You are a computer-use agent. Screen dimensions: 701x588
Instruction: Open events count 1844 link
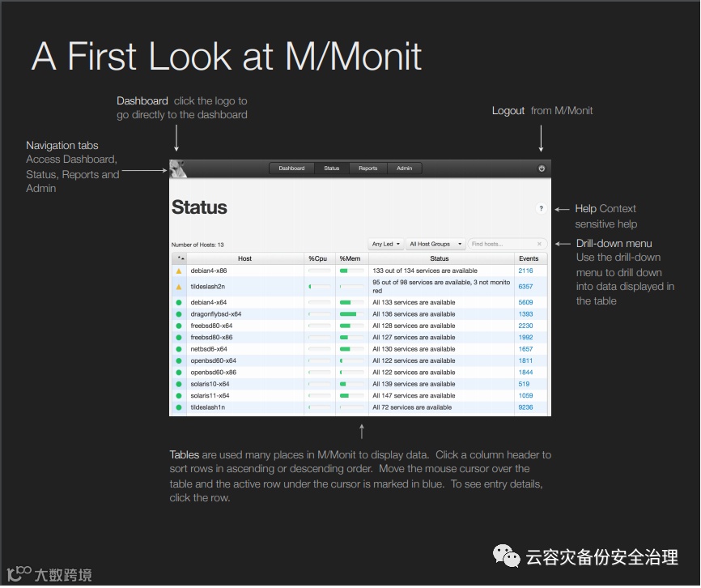click(525, 373)
